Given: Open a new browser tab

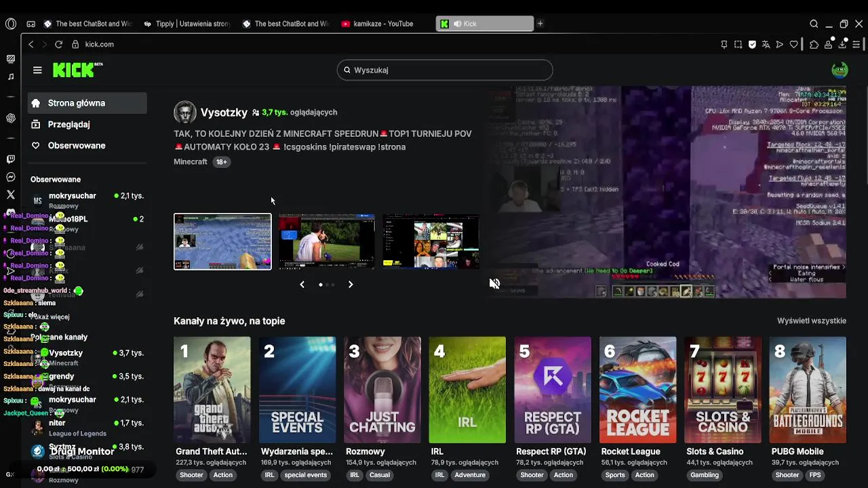Looking at the screenshot, I should click(x=540, y=24).
